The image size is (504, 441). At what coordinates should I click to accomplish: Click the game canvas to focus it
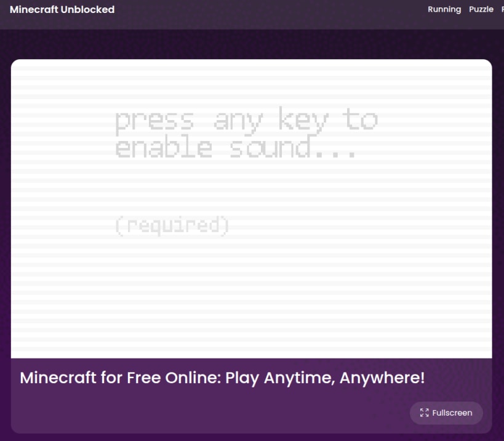pyautogui.click(x=251, y=208)
